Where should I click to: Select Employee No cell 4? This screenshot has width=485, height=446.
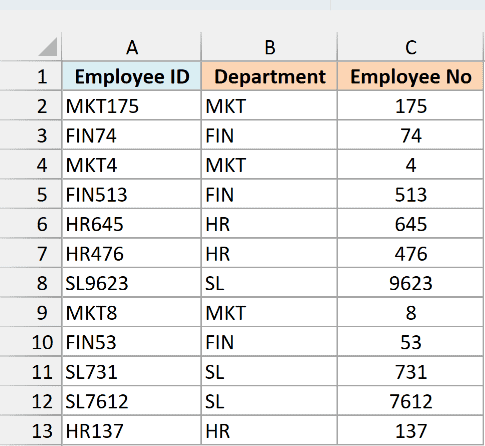(411, 164)
